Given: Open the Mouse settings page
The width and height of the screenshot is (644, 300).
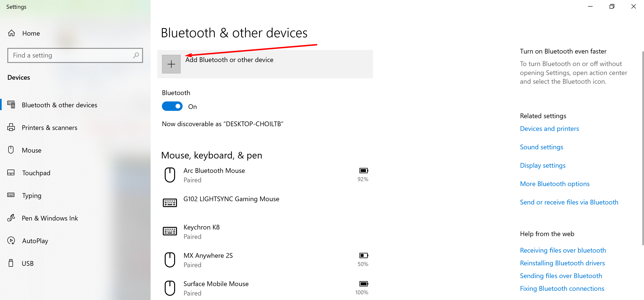Looking at the screenshot, I should (32, 150).
